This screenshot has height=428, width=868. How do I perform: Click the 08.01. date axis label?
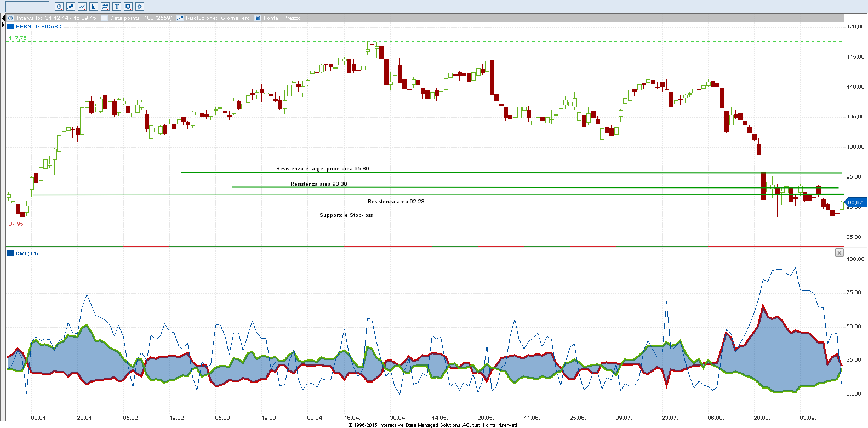click(39, 418)
